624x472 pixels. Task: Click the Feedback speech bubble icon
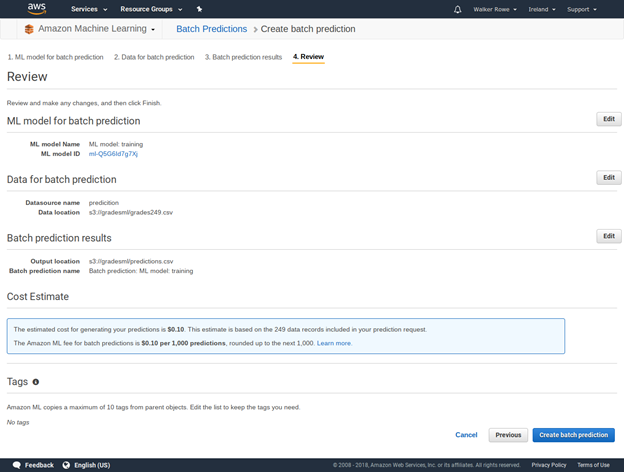16,465
